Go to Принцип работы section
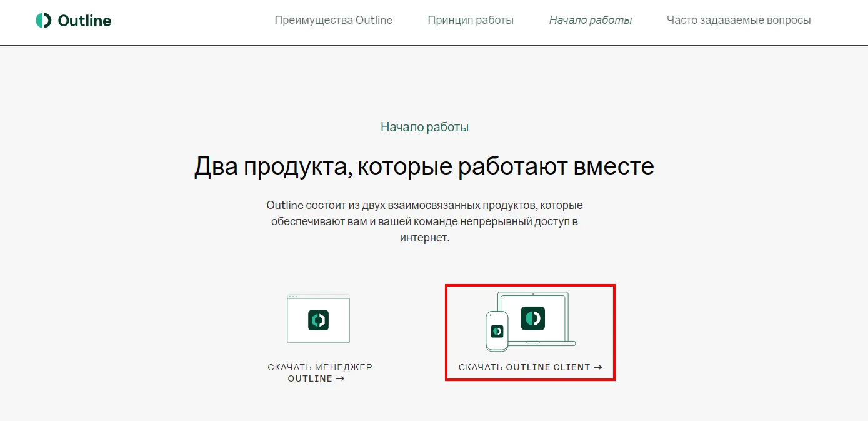Viewport: 868px width, 421px height. 471,20
